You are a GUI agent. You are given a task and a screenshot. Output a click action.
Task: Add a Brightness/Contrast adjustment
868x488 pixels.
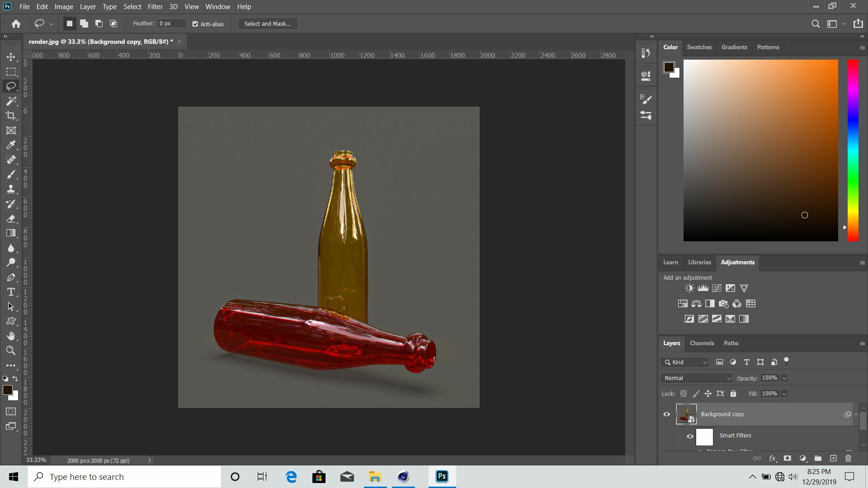tap(689, 288)
